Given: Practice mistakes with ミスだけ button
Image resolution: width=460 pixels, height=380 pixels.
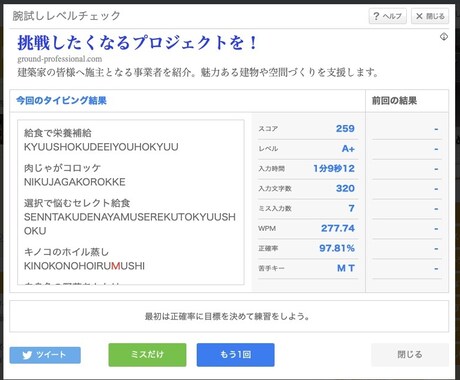Looking at the screenshot, I should [147, 355].
